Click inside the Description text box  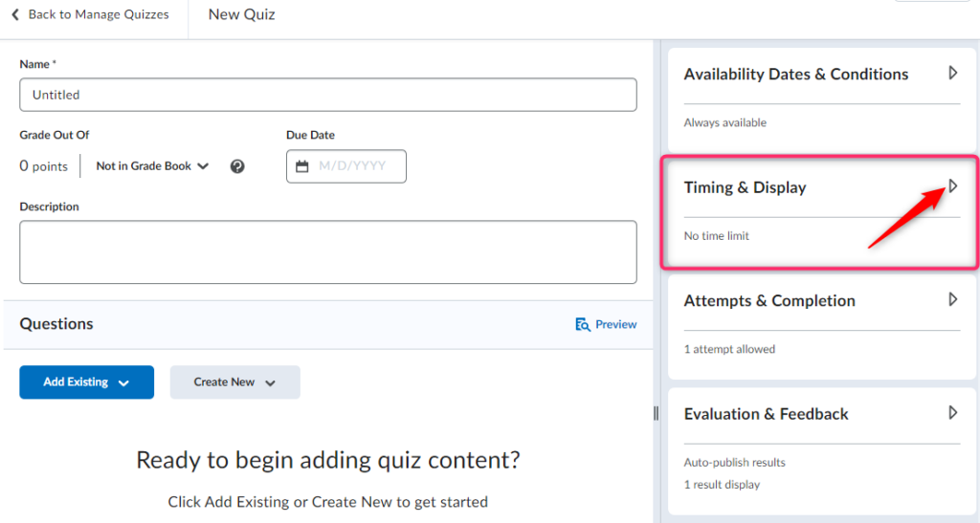coord(327,252)
